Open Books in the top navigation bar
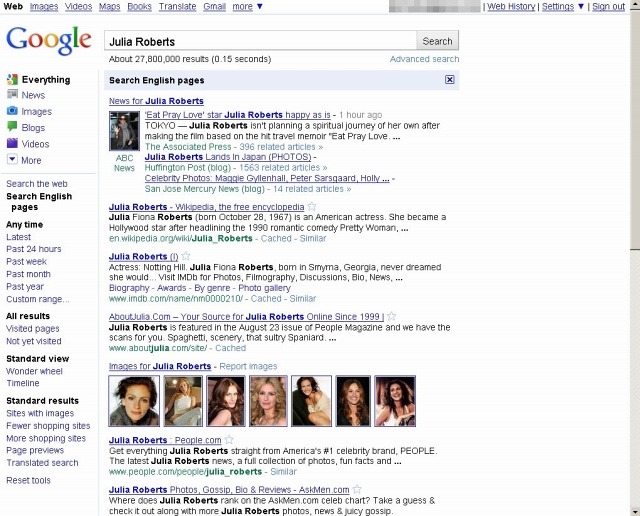Viewport: 640px width, 516px height. pyautogui.click(x=139, y=7)
